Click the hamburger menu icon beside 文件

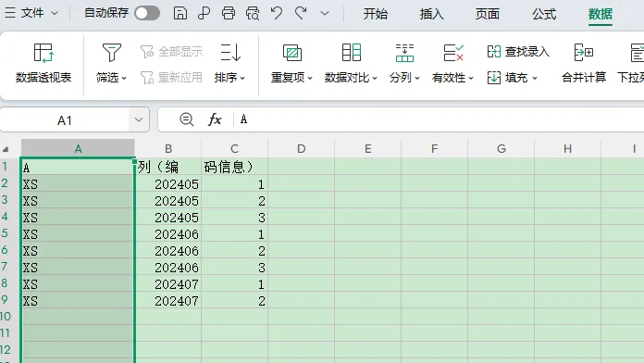10,13
